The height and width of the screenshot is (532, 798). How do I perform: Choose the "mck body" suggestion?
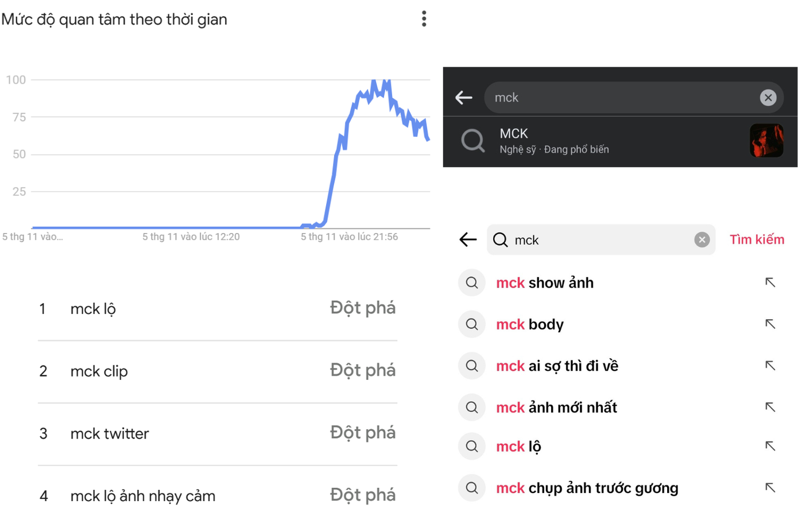[529, 325]
